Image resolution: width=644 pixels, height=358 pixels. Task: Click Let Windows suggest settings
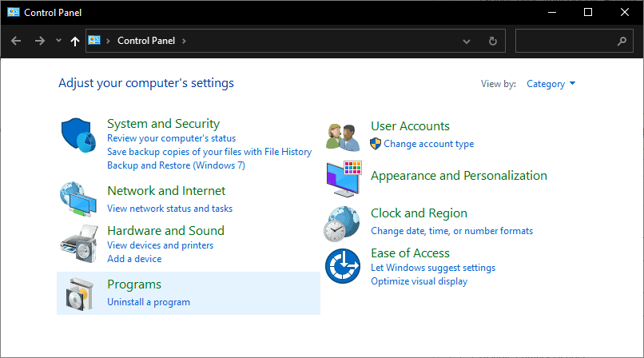pyautogui.click(x=433, y=268)
